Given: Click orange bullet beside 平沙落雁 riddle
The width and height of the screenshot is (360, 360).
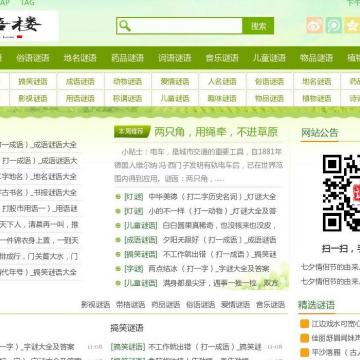Looking at the screenshot, I should point(304,352).
